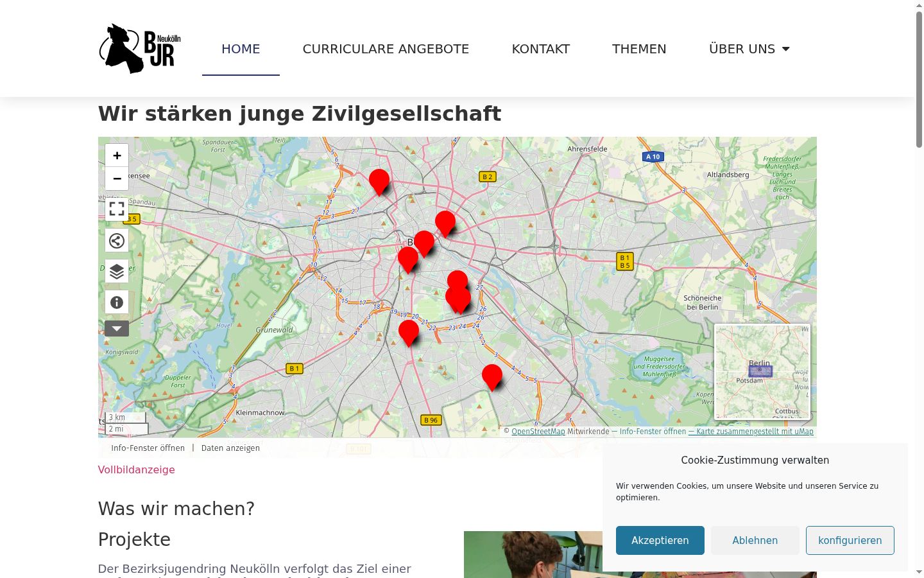This screenshot has width=924, height=578.
Task: Click the BJR Neukölln logo
Action: pyautogui.click(x=140, y=49)
